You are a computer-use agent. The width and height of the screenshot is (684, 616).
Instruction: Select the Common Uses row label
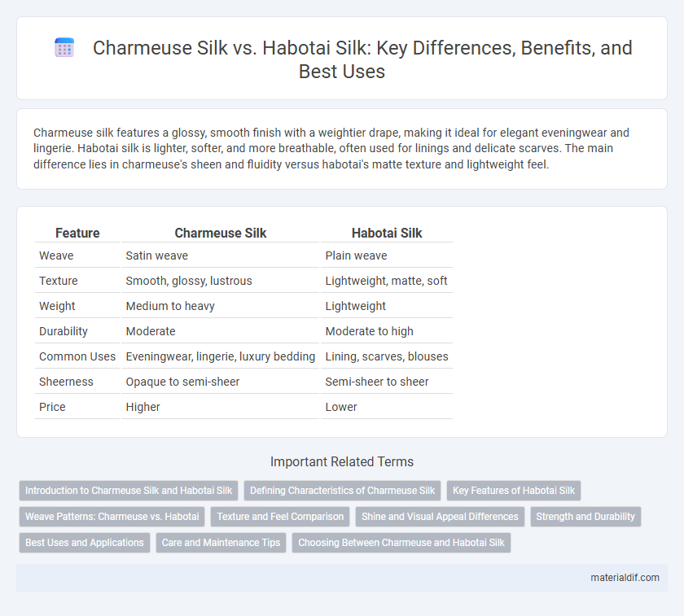(x=77, y=356)
